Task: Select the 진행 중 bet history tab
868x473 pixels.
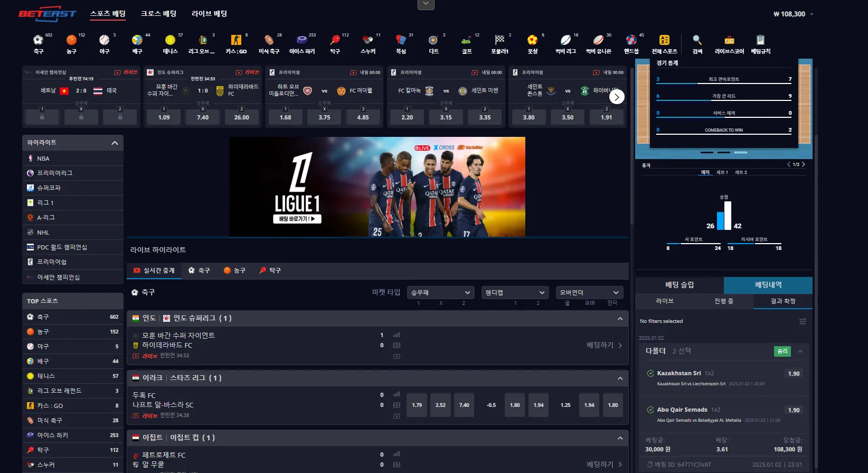Action: click(x=724, y=301)
